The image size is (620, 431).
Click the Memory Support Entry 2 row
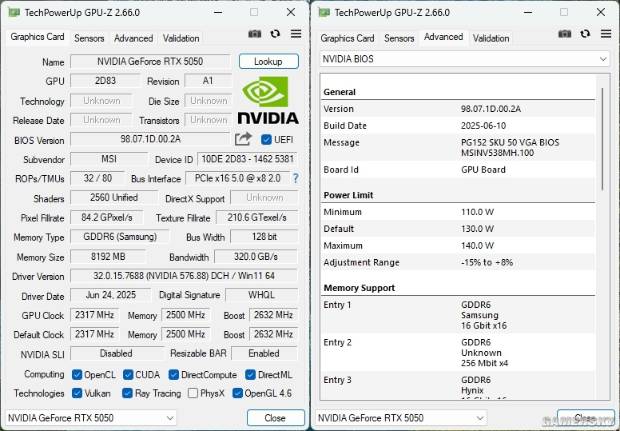[x=458, y=353]
